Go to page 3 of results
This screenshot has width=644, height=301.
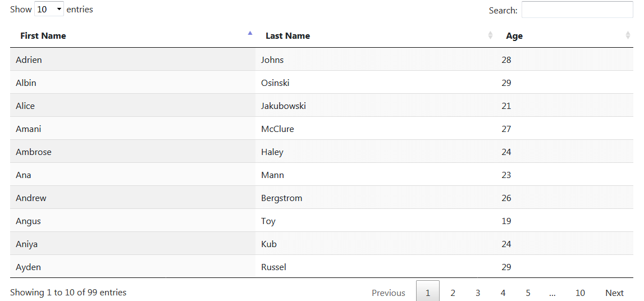[478, 293]
